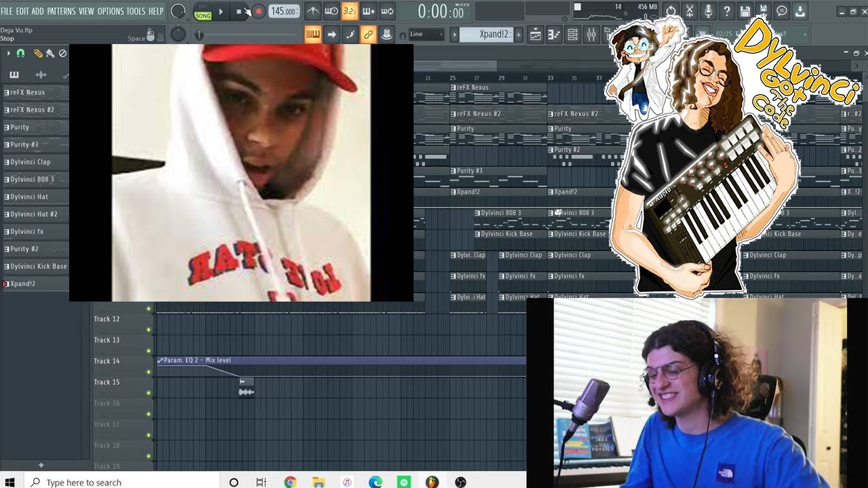
Task: Open the channel rack view icon
Action: coord(572,35)
